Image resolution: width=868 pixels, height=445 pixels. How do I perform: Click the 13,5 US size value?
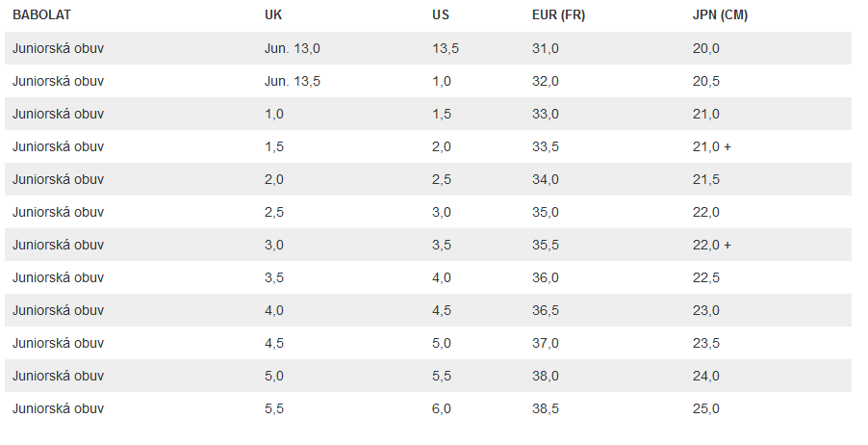click(x=446, y=48)
